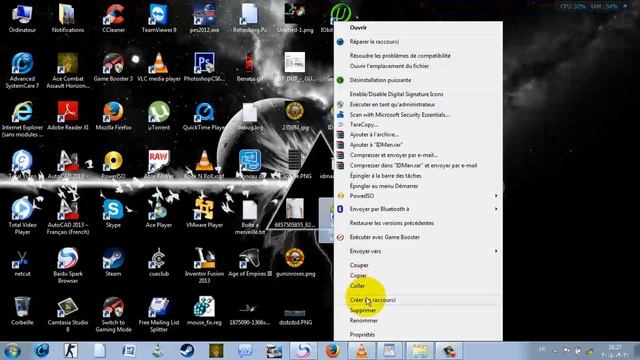Viewport: 640px width, 360px height.
Task: Open Firefox from the taskbar
Action: [333, 351]
